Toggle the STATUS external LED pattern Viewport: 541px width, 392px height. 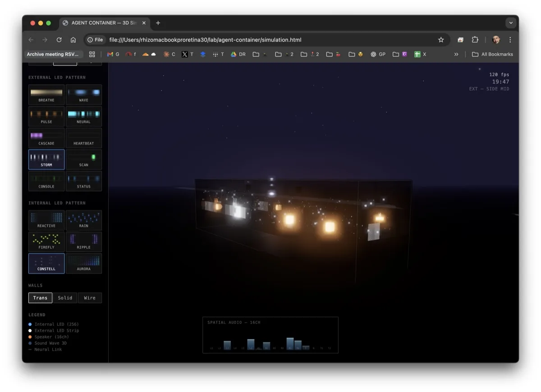coord(84,181)
